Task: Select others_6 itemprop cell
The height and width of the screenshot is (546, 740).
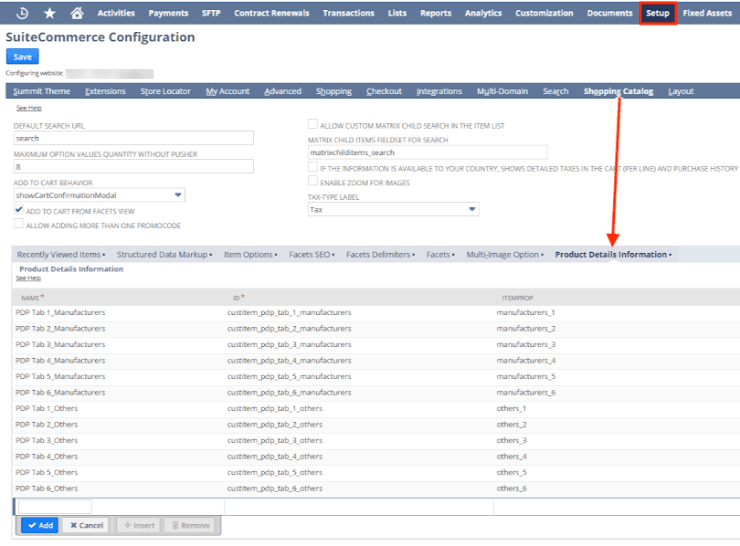Action: coord(512,488)
